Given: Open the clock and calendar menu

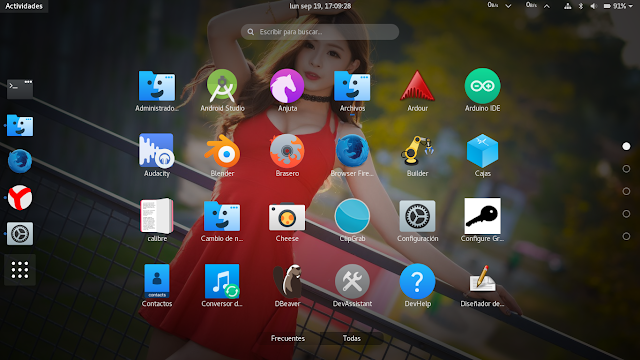Looking at the screenshot, I should (x=320, y=6).
